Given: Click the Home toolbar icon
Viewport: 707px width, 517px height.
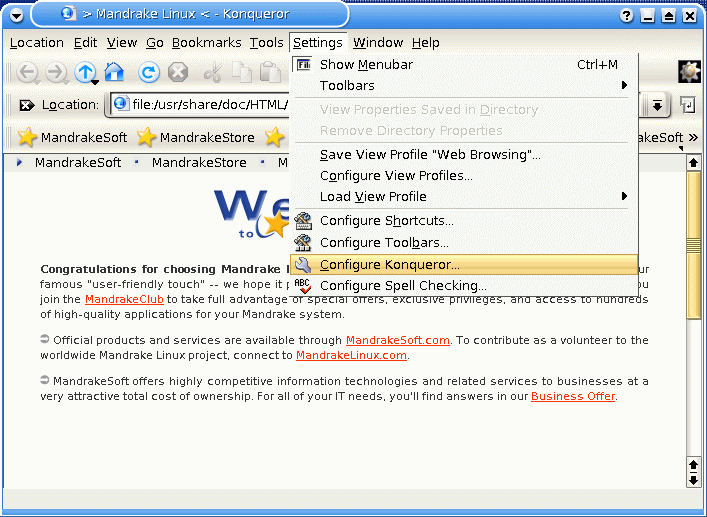Looking at the screenshot, I should pos(114,72).
